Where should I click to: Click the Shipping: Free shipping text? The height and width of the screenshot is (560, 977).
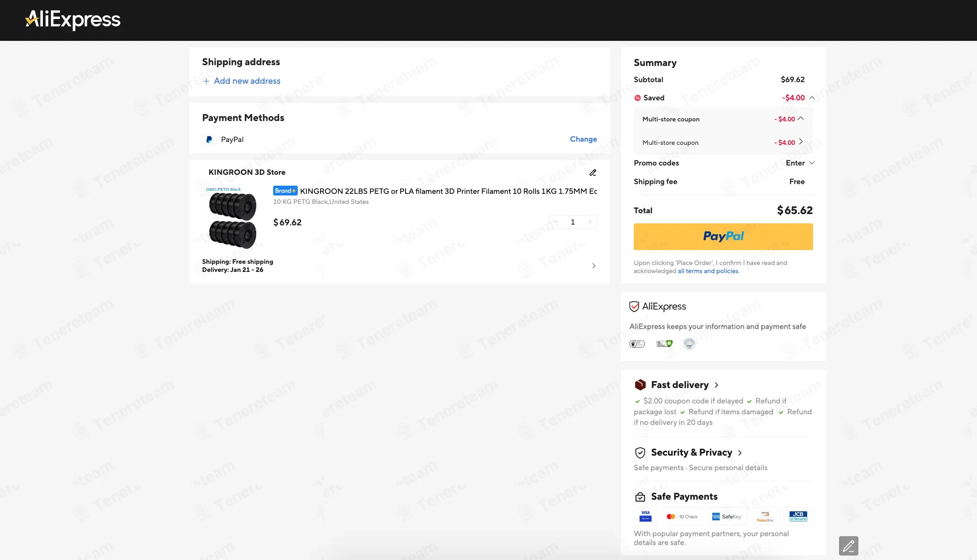238,262
